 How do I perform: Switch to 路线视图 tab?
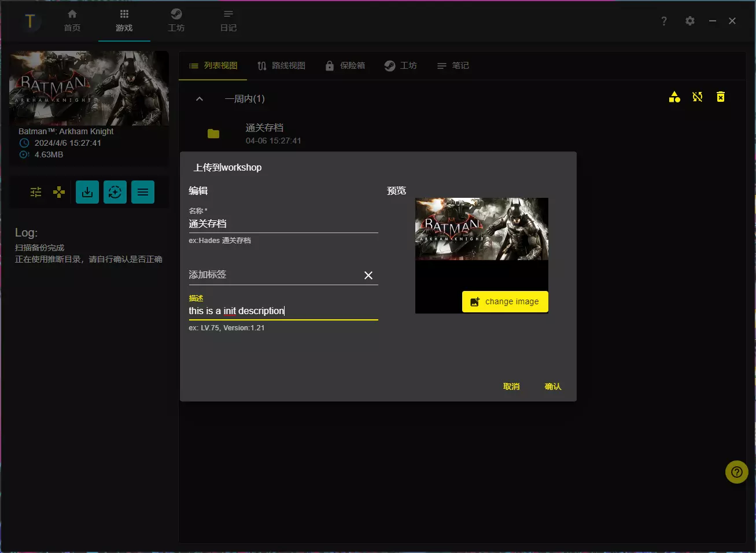pyautogui.click(x=282, y=66)
